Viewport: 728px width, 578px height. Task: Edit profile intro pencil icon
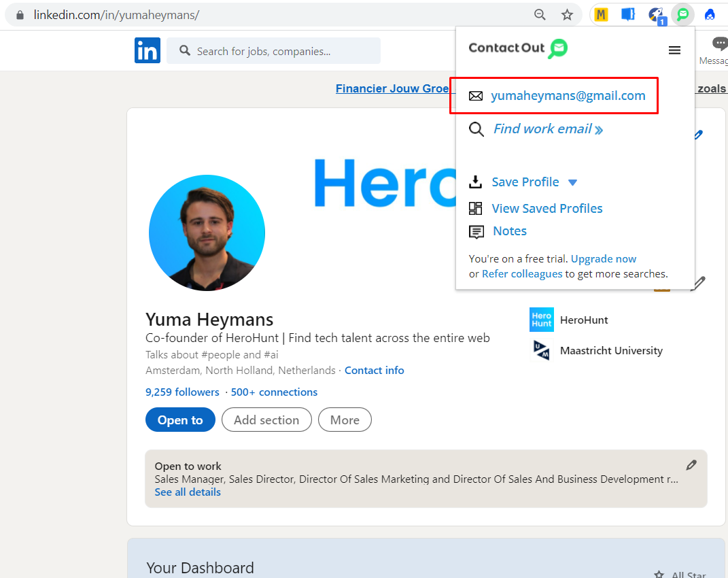coord(697,283)
